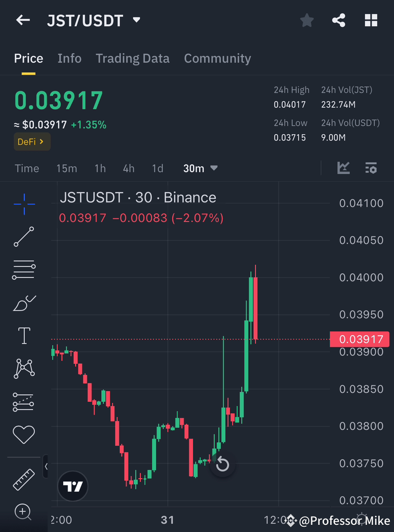Open the chart style icon near Time row
The height and width of the screenshot is (532, 394).
[343, 168]
